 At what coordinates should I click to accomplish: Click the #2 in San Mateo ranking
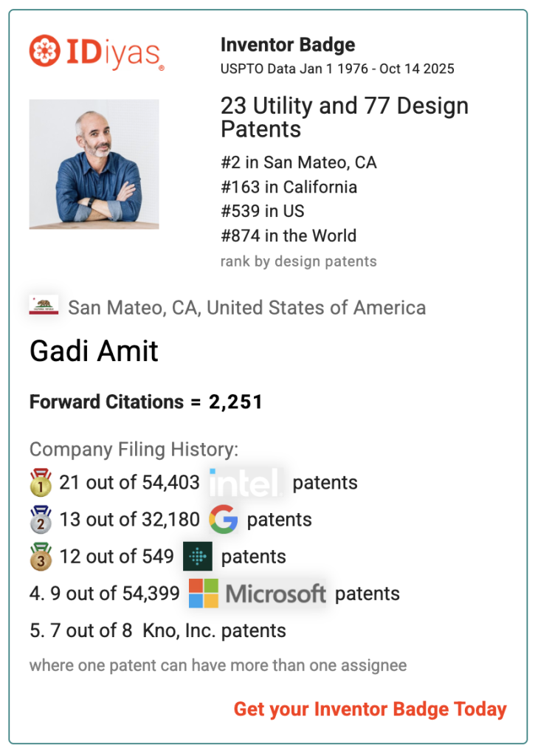click(x=298, y=162)
